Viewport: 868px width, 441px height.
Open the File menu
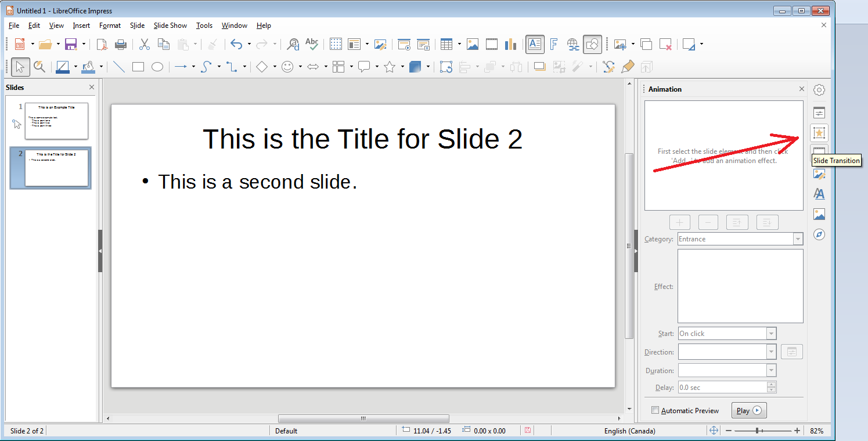click(14, 26)
